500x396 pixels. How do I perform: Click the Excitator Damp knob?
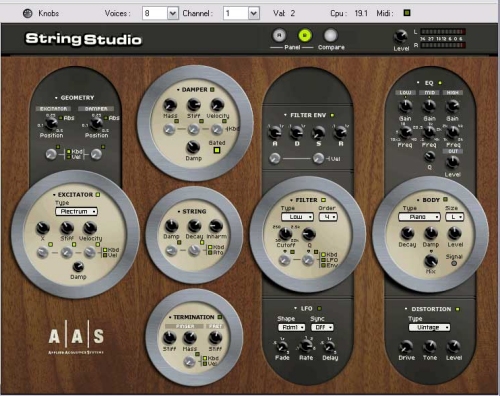tap(78, 267)
